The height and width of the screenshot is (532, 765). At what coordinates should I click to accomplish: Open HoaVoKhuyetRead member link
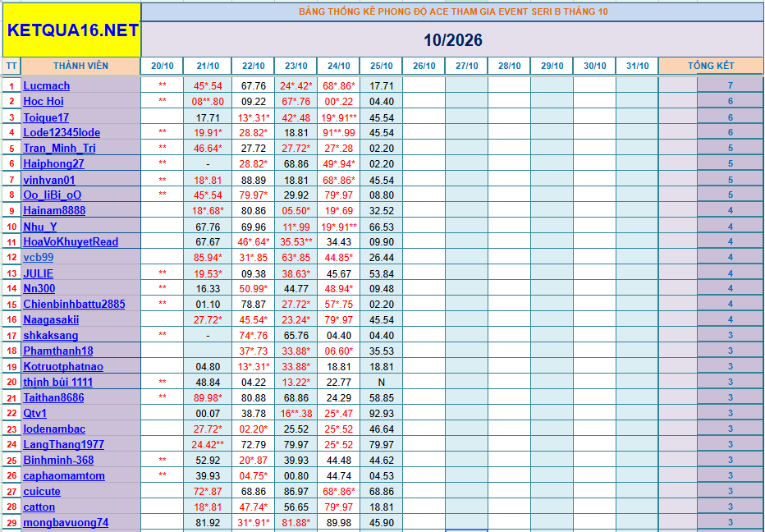[71, 242]
